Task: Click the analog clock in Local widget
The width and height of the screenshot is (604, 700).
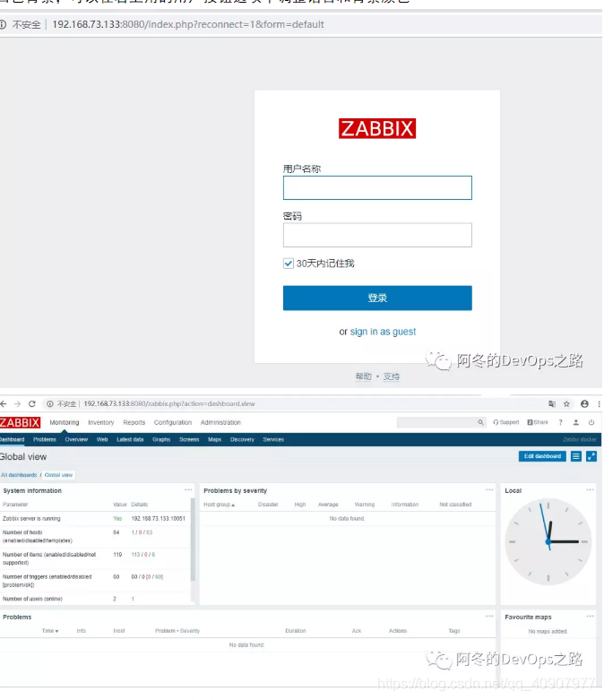Action: coord(548,541)
